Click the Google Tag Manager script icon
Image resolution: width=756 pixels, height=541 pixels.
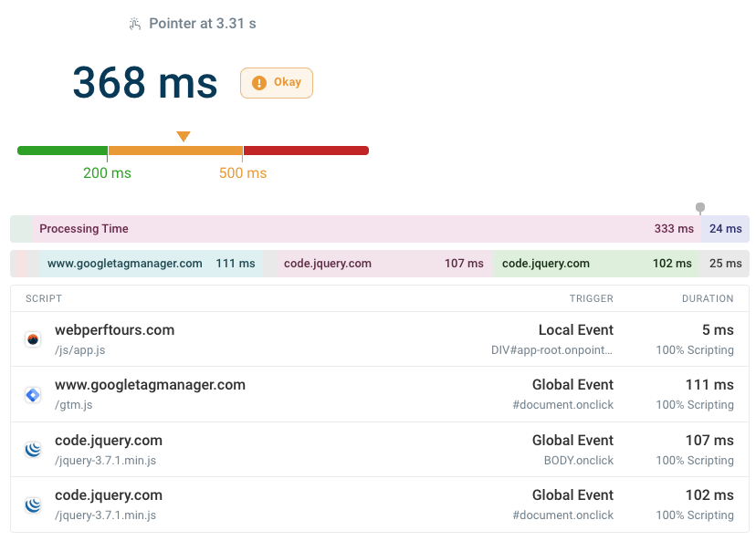(x=33, y=394)
